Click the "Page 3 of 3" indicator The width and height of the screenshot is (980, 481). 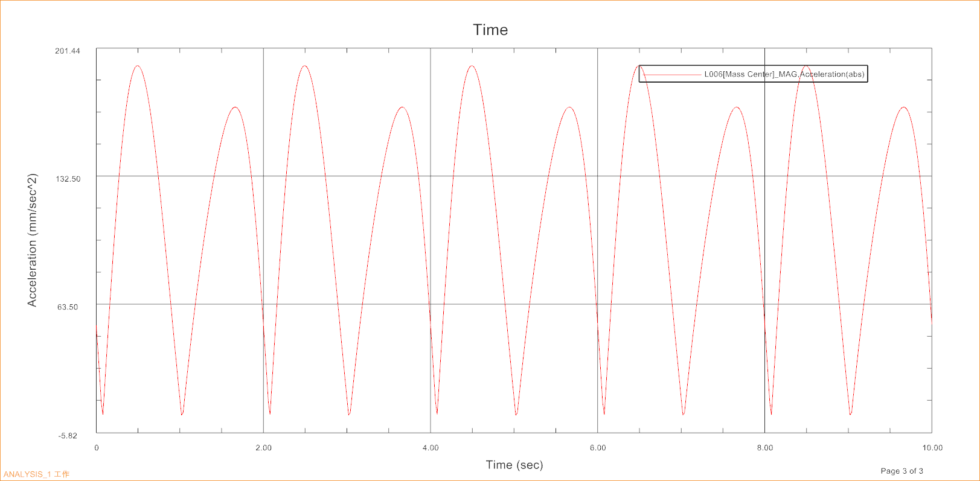pyautogui.click(x=902, y=471)
